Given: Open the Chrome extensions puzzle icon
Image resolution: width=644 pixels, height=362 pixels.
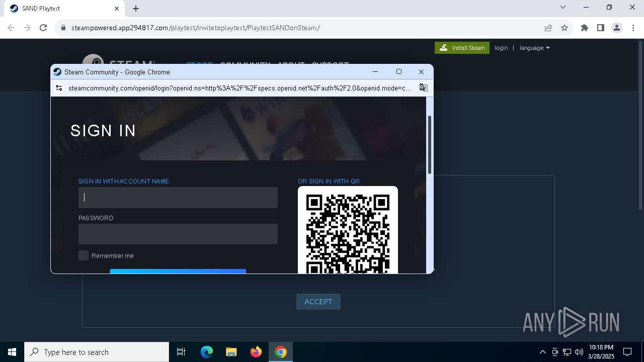Looking at the screenshot, I should [x=585, y=28].
